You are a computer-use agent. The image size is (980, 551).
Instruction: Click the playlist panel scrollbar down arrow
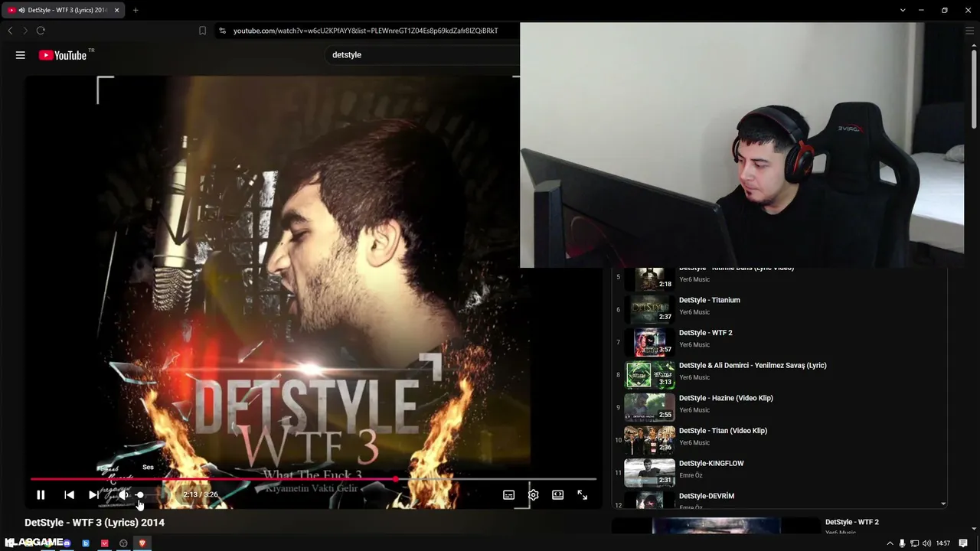coord(943,504)
